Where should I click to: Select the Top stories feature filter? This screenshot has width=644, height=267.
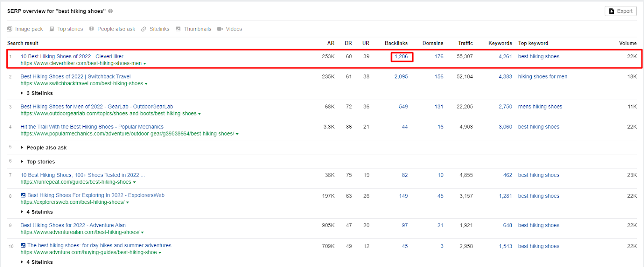click(66, 29)
